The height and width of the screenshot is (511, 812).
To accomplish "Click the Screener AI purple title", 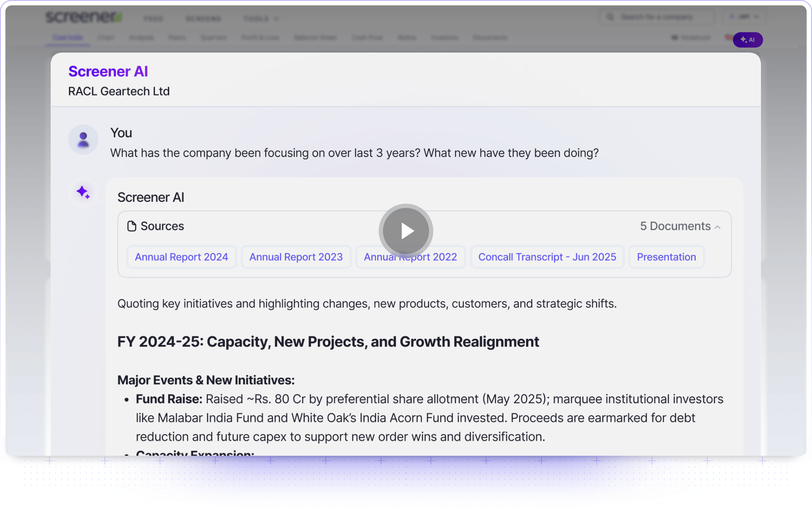I will [108, 71].
